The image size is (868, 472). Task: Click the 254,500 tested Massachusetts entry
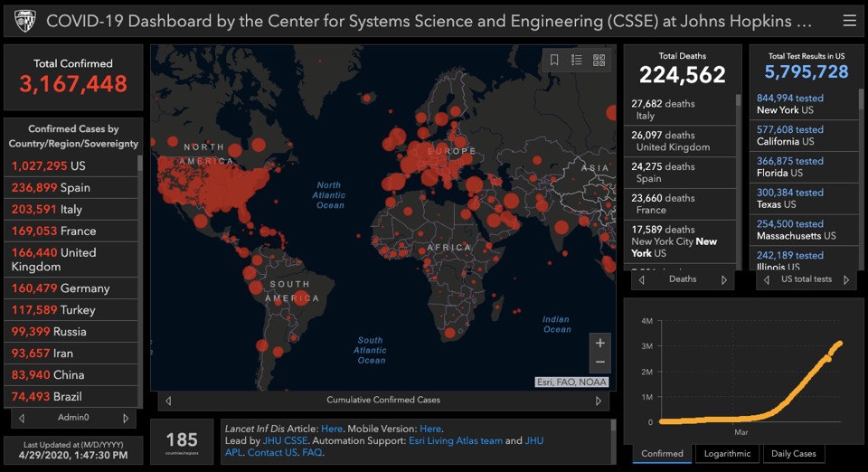(804, 231)
